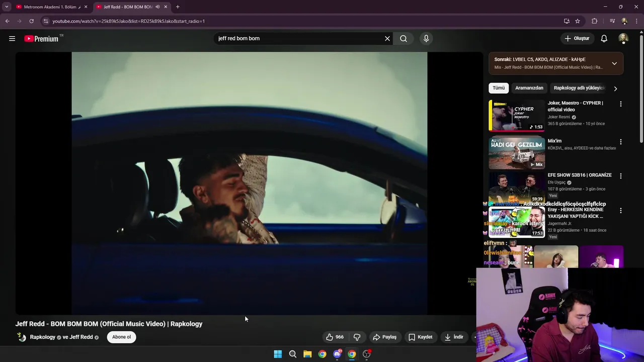Open options for Joker, Maestro CYPHER video
644x362 pixels.
point(620,104)
